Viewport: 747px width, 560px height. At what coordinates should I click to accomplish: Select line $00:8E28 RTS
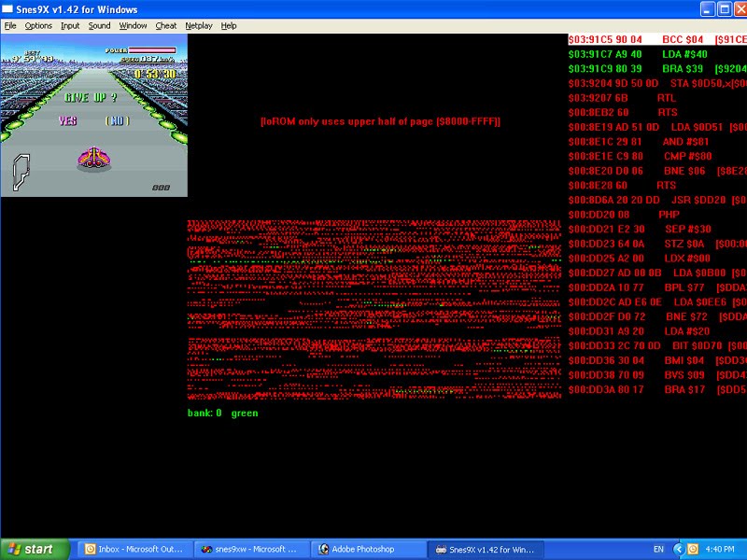(x=622, y=185)
